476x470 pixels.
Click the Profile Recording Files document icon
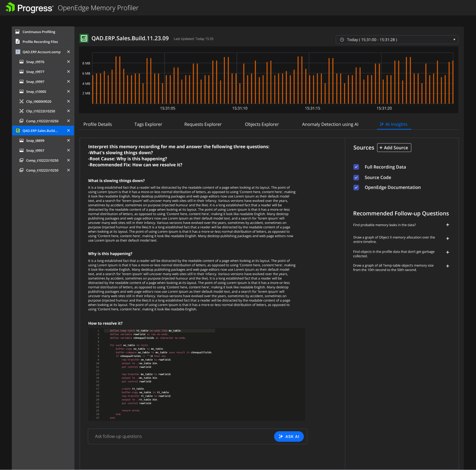[17, 41]
